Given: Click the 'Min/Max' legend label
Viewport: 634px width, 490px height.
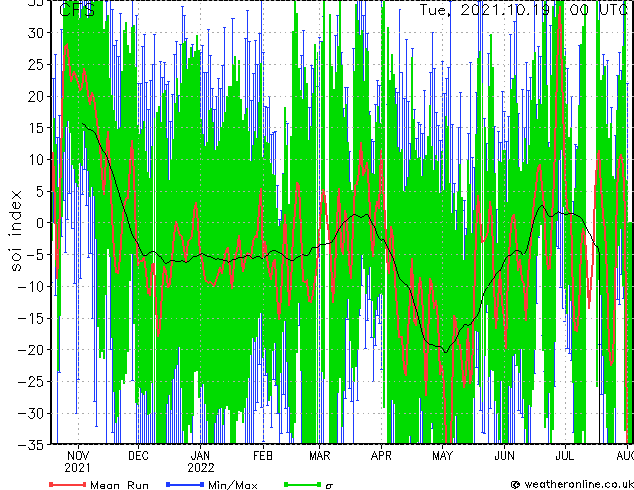Looking at the screenshot, I should [x=233, y=485].
